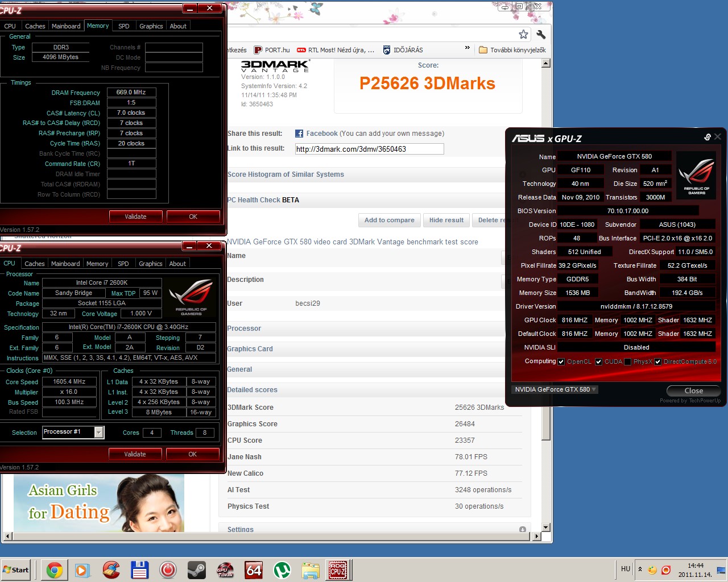Click the Hide result button
This screenshot has height=582, width=728.
446,220
